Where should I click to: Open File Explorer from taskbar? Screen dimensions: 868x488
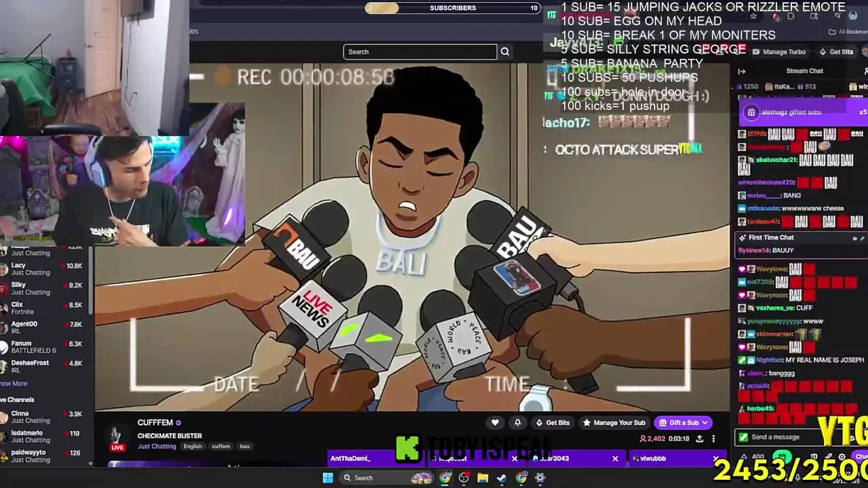click(x=483, y=478)
